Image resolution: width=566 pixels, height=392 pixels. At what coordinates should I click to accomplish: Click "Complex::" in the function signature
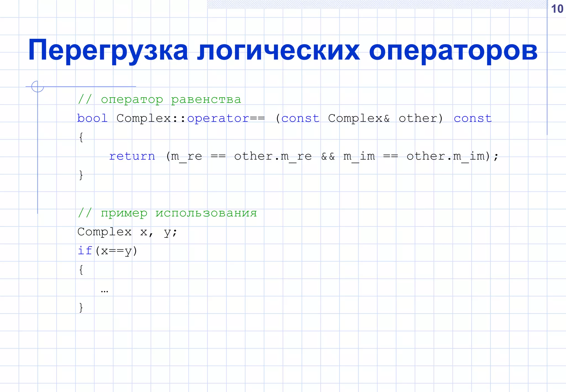tap(151, 118)
